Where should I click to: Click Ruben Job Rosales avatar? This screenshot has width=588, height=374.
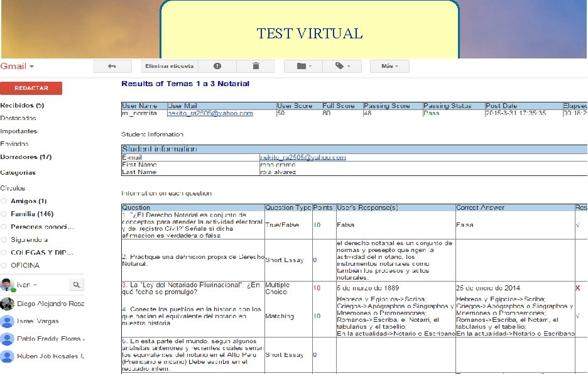point(7,356)
